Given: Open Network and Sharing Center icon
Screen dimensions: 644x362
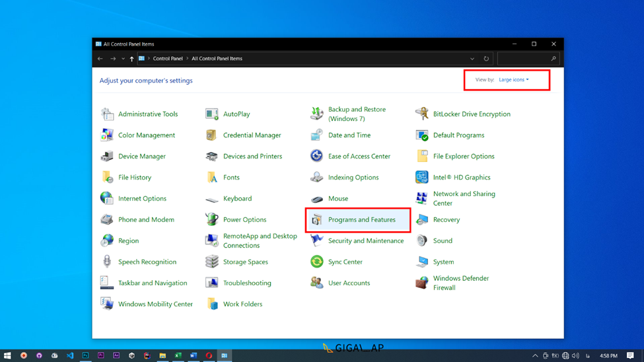Looking at the screenshot, I should 422,198.
